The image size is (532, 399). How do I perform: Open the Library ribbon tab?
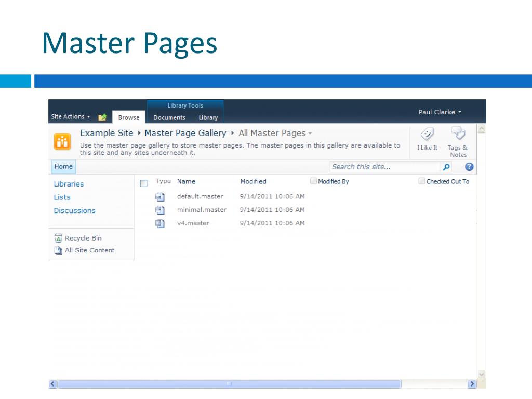208,118
